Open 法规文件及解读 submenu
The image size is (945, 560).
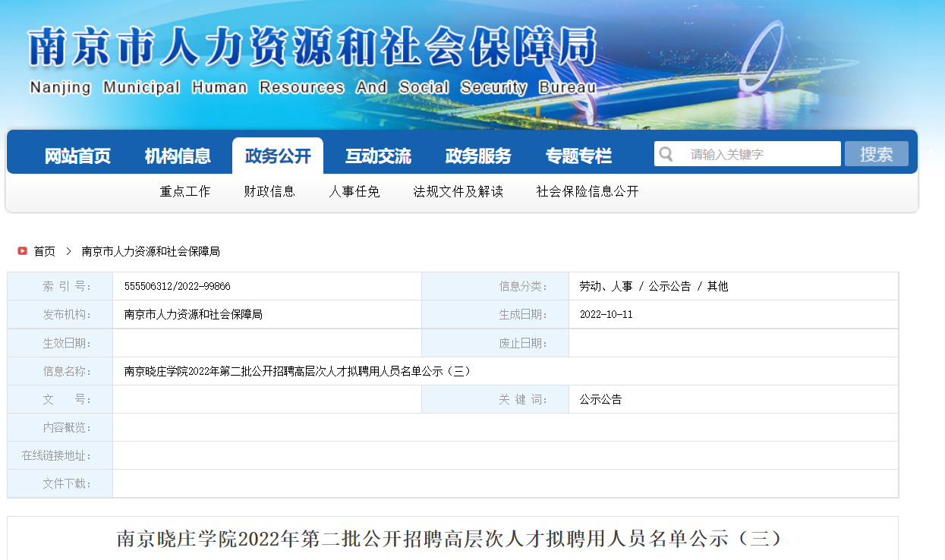pos(458,192)
